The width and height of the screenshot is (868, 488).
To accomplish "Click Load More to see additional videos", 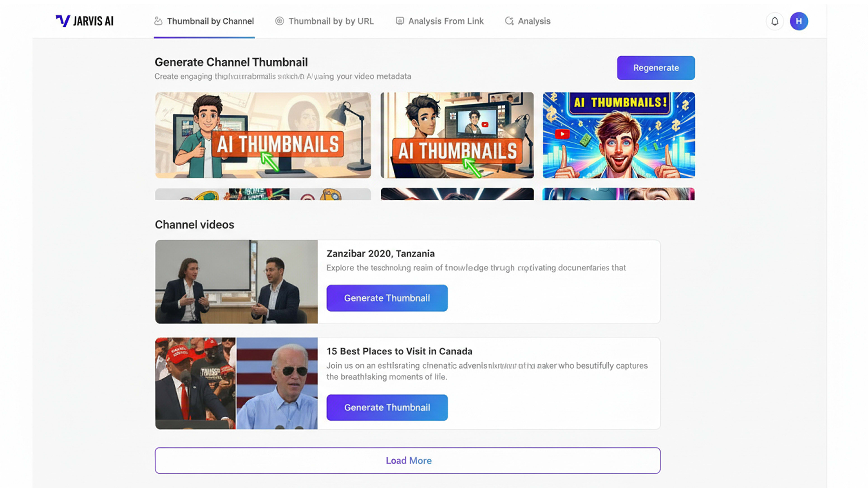I will [x=408, y=460].
